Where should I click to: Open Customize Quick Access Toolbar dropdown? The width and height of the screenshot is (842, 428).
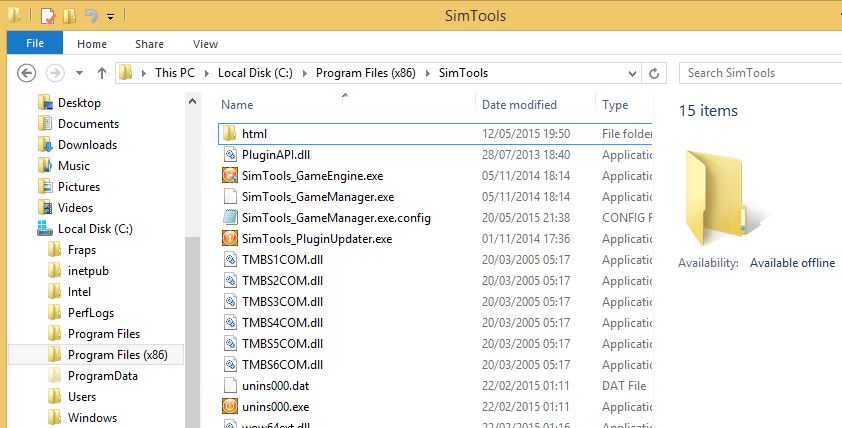coord(110,17)
